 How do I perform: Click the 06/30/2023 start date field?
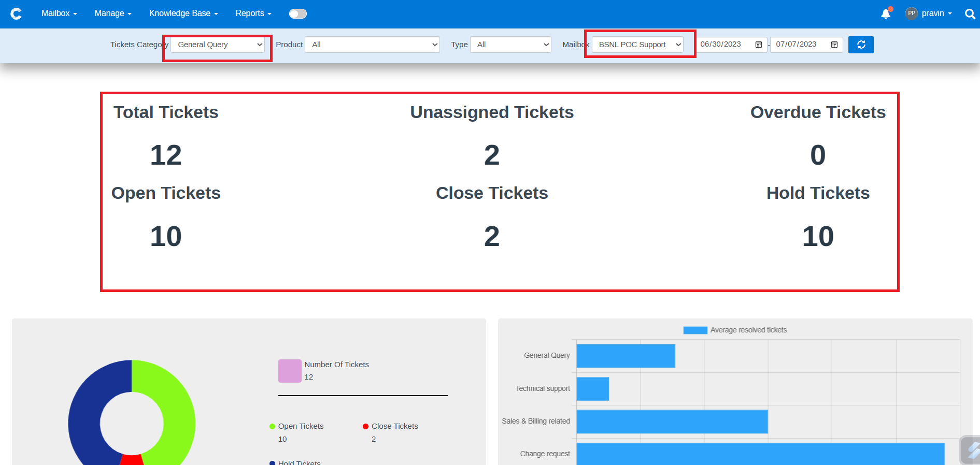[731, 45]
